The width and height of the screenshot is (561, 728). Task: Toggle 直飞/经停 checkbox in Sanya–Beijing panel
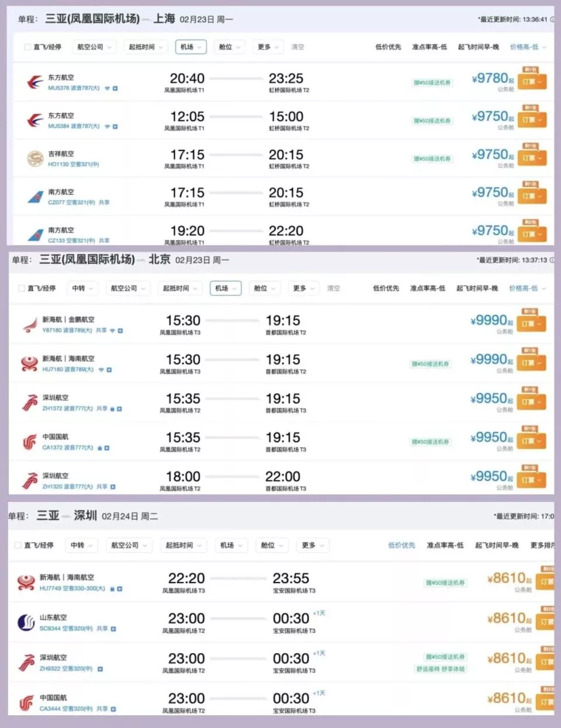[x=22, y=289]
